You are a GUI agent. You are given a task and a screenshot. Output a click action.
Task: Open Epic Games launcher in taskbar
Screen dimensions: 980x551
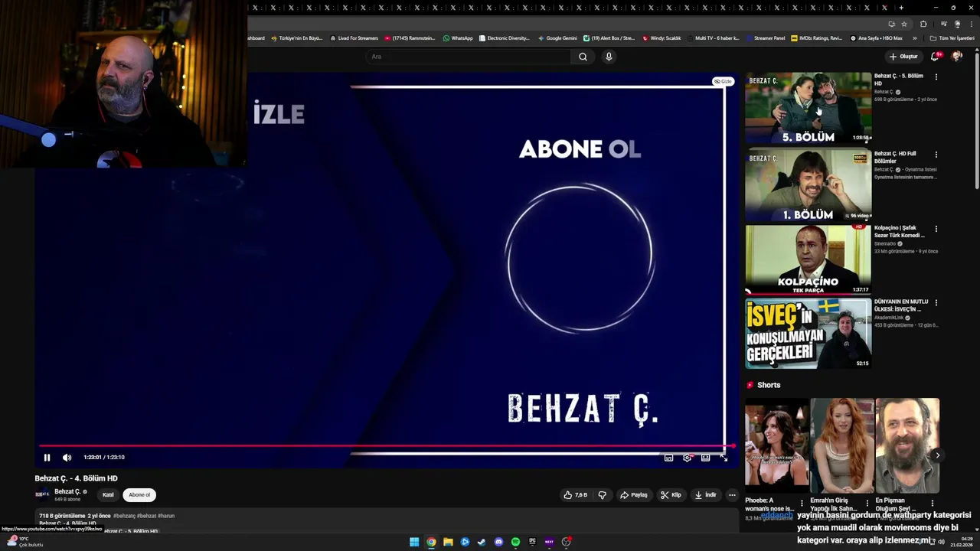532,542
